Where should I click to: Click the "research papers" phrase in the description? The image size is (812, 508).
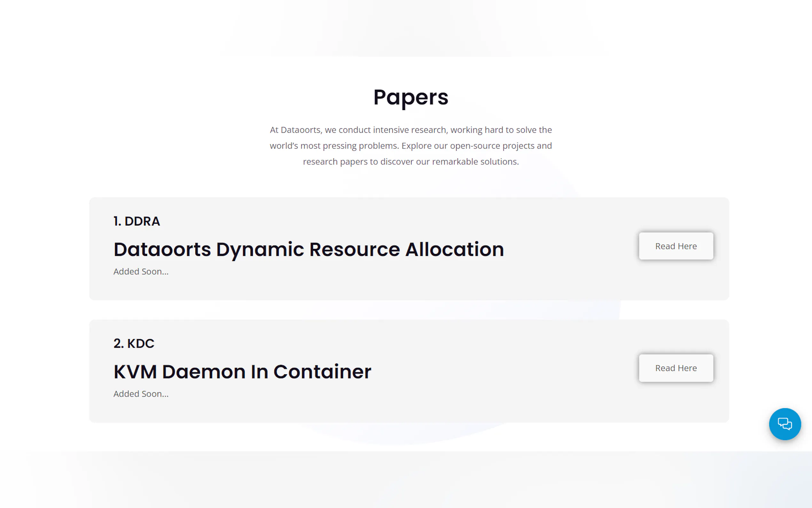[x=335, y=162]
